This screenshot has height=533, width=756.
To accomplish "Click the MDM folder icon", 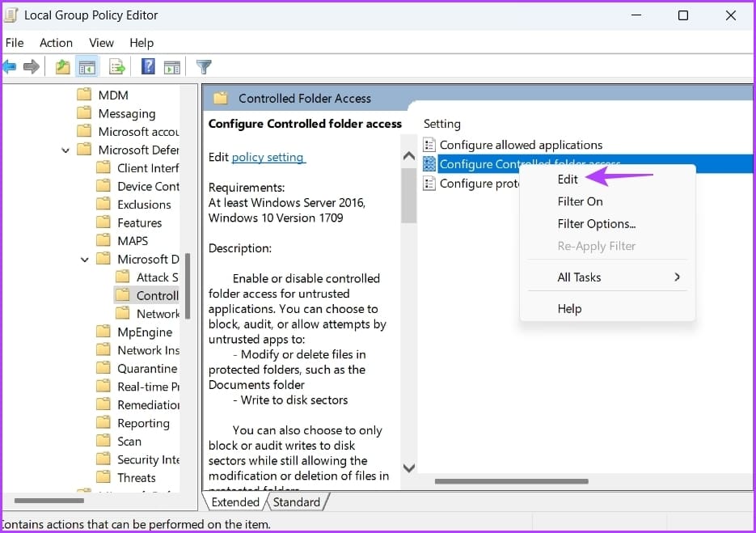I will [x=84, y=94].
